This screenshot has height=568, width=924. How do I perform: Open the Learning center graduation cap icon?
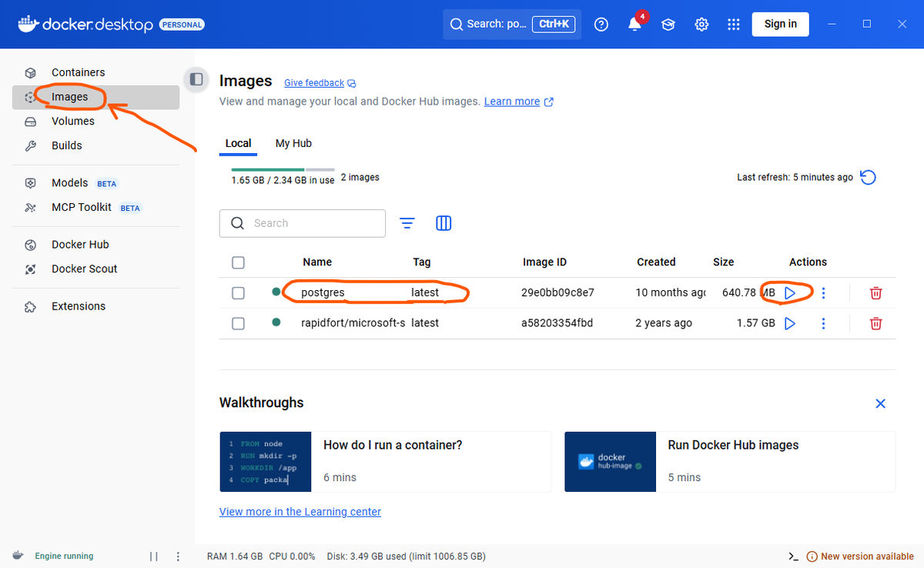click(x=668, y=25)
